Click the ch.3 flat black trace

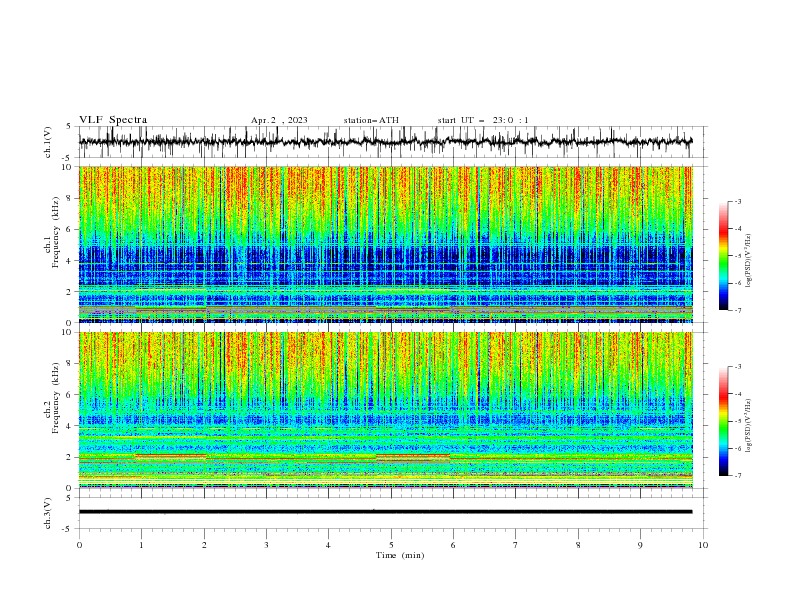point(385,512)
